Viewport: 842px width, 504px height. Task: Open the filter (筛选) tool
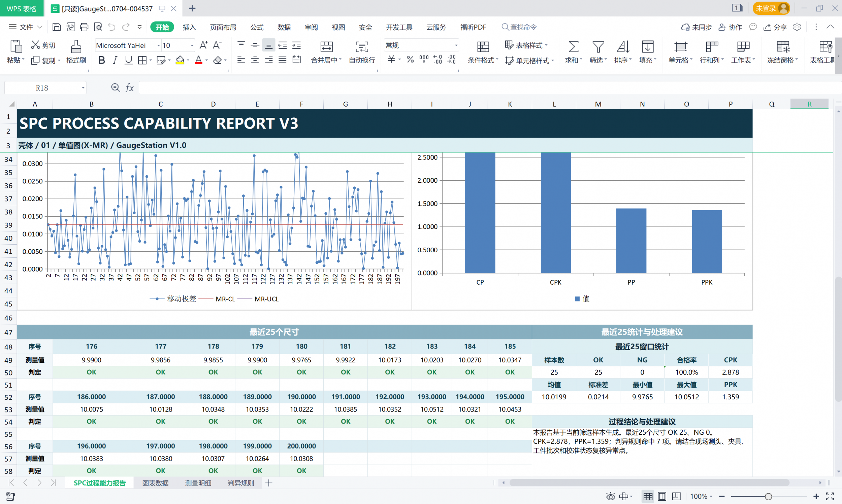pyautogui.click(x=598, y=46)
